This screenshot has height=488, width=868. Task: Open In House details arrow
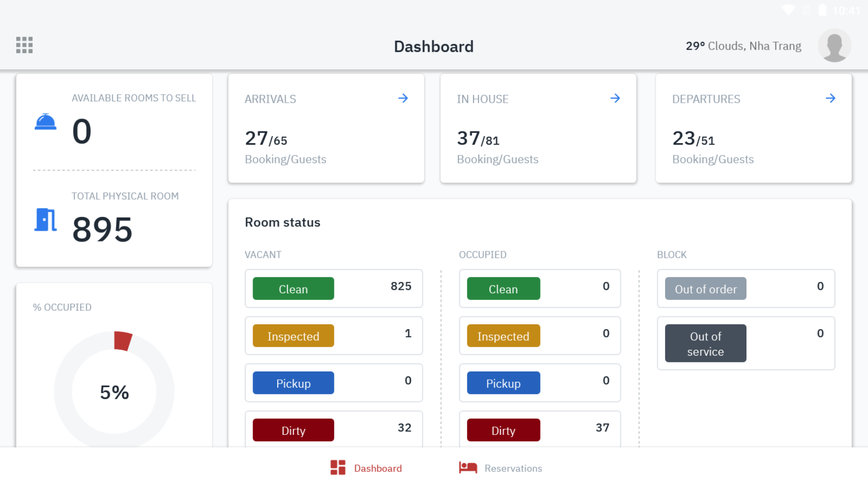click(615, 98)
